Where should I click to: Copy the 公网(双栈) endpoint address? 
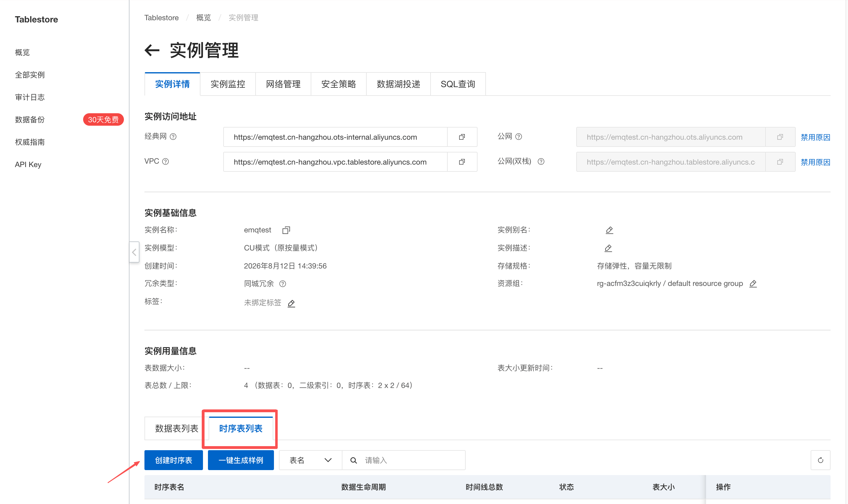pyautogui.click(x=780, y=162)
